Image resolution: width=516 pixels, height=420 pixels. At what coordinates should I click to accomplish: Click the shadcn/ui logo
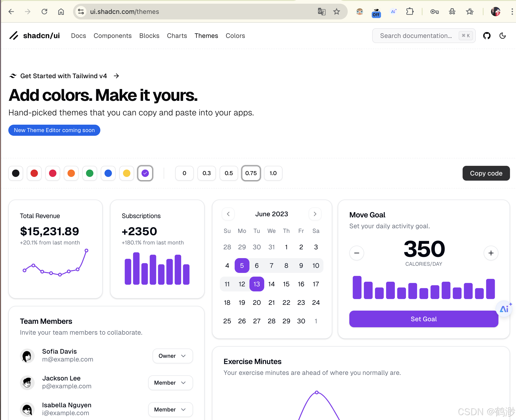click(x=35, y=36)
